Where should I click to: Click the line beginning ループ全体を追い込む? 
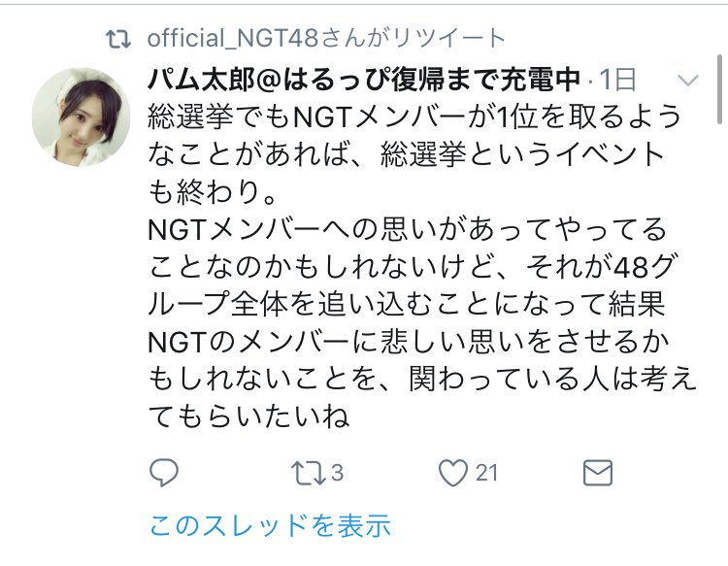pos(407,305)
